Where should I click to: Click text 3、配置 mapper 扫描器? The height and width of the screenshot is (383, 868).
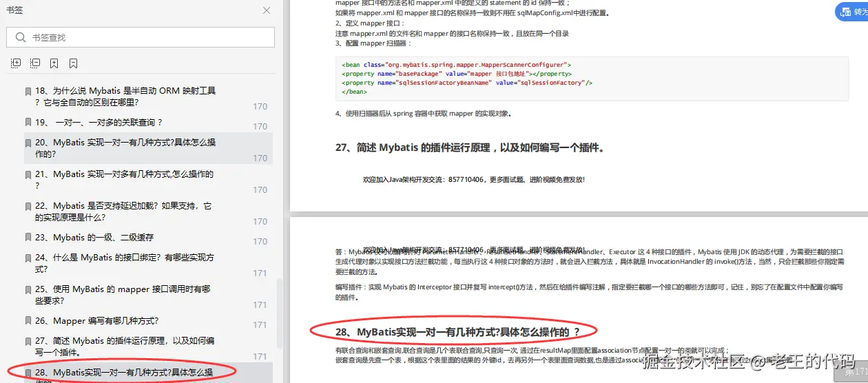373,43
